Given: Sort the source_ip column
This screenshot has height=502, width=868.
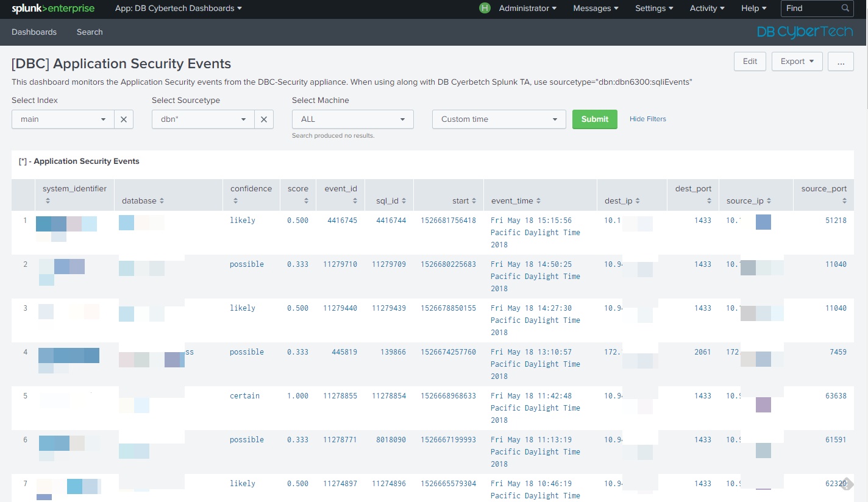Looking at the screenshot, I should pos(769,201).
